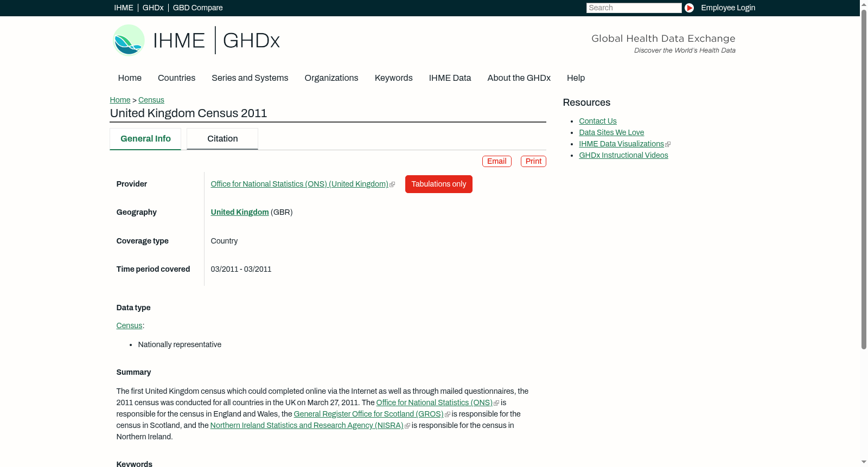
Task: Click the page vertical scrollbar thumb
Action: [864, 179]
